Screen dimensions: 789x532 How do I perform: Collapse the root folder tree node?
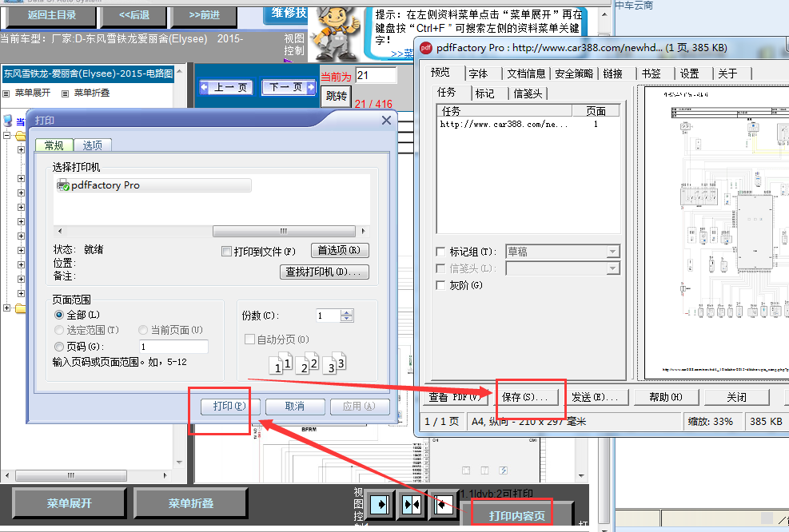point(6,135)
